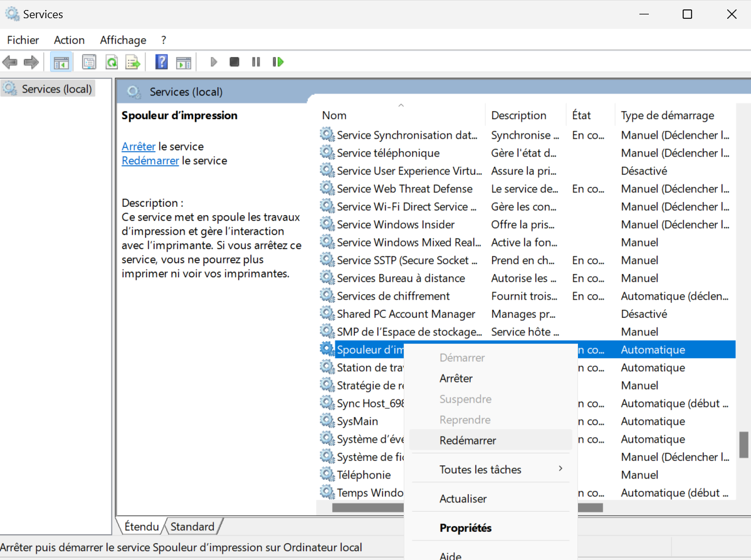
Task: Open the Affichage menu
Action: point(123,40)
